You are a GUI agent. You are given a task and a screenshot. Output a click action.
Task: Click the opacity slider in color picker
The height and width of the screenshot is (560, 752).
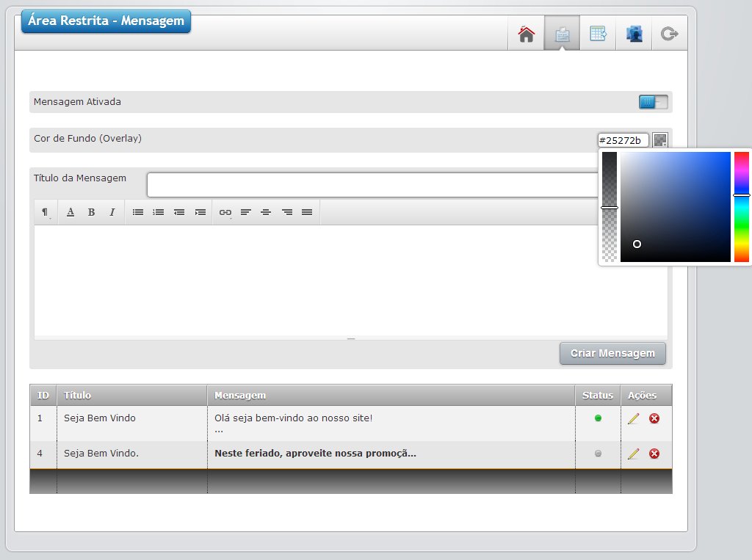(610, 207)
